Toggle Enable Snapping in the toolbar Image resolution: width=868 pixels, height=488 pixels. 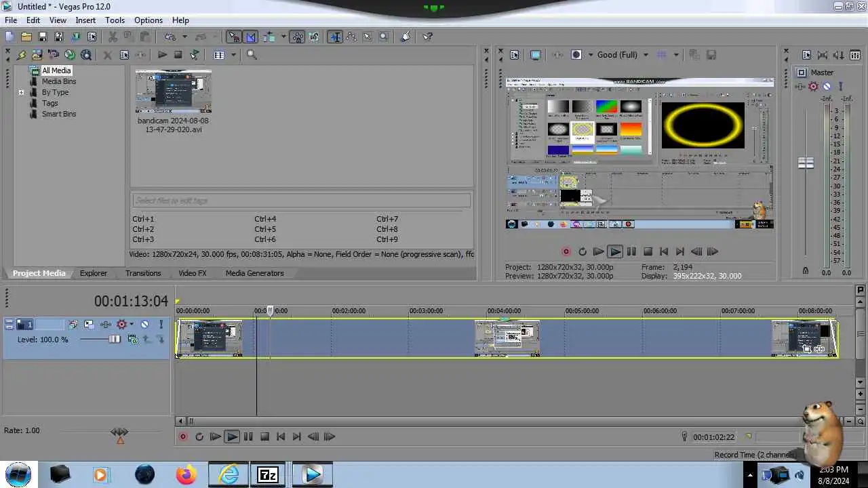click(x=233, y=37)
